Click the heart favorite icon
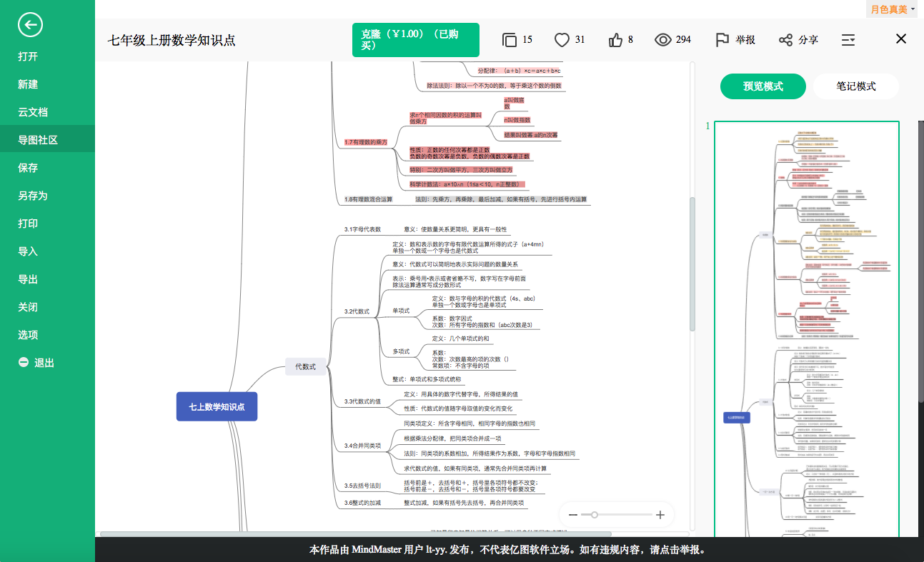 [562, 40]
